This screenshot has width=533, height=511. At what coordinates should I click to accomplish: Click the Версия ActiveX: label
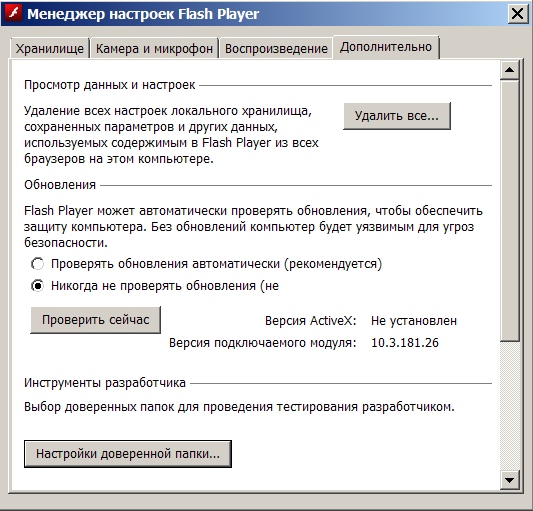[x=310, y=321]
